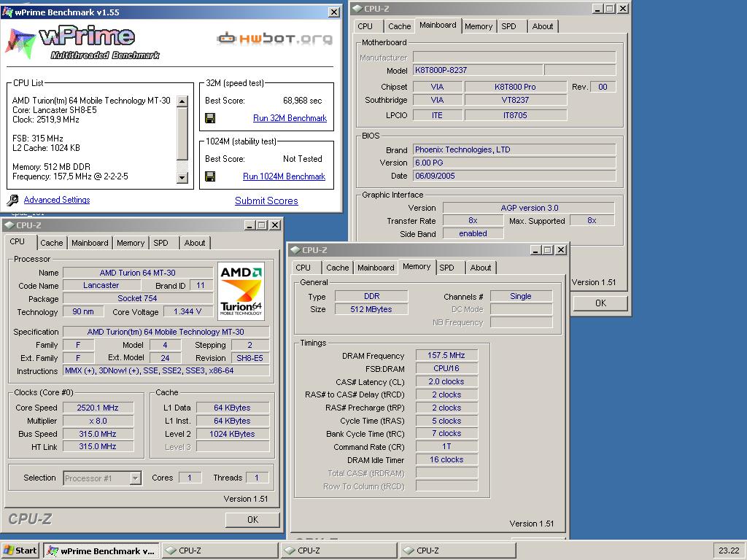The height and width of the screenshot is (560, 747).
Task: Click the Best Score 68,968 sec
Action: (x=303, y=101)
